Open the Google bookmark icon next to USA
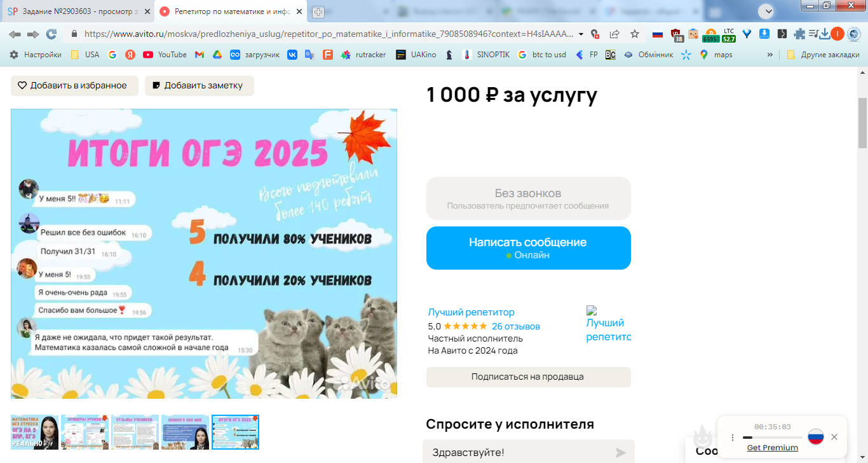 coord(112,55)
